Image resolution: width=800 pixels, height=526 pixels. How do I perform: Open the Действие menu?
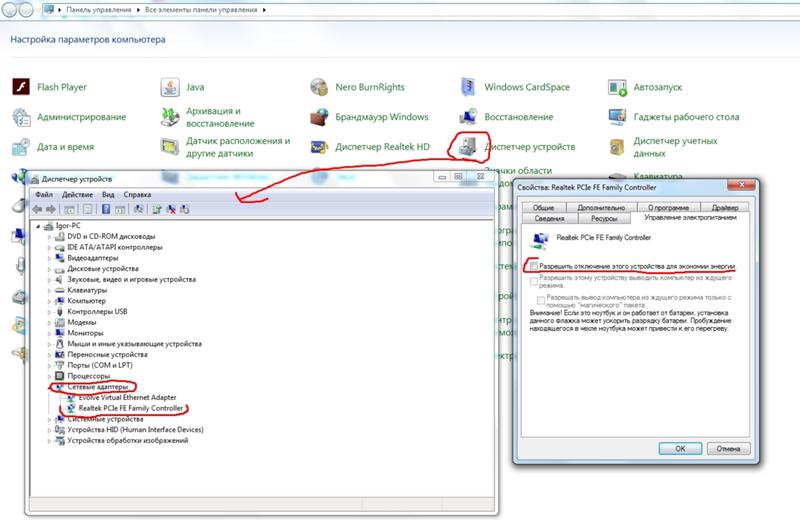78,194
